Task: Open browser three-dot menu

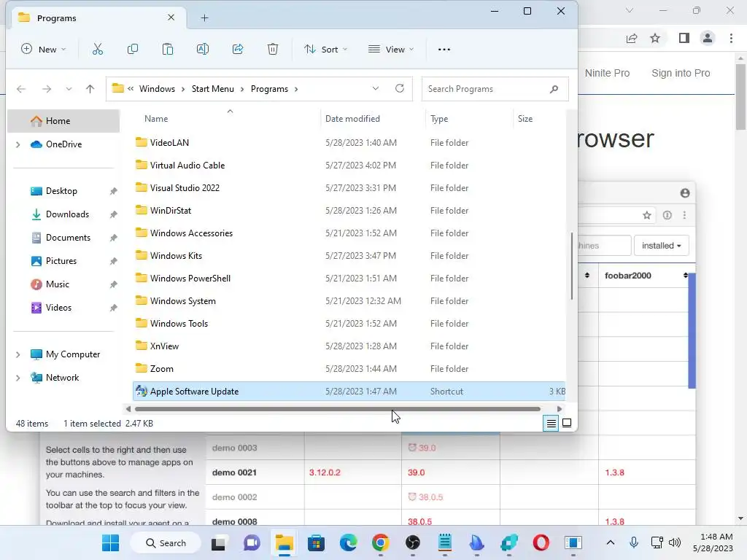Action: point(731,38)
